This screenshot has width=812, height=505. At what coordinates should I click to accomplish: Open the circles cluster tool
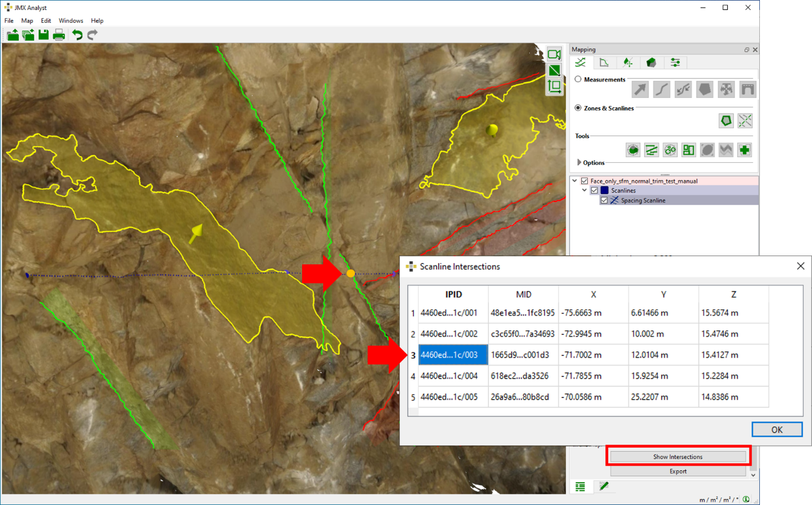click(x=670, y=149)
